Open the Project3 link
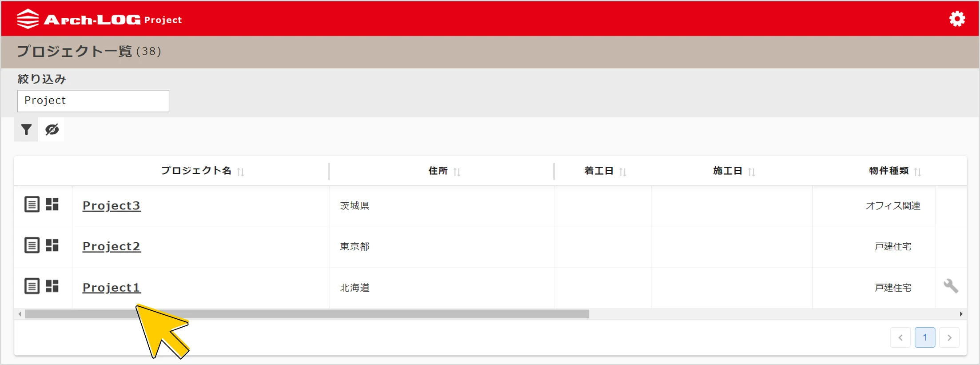The image size is (980, 365). click(x=112, y=205)
